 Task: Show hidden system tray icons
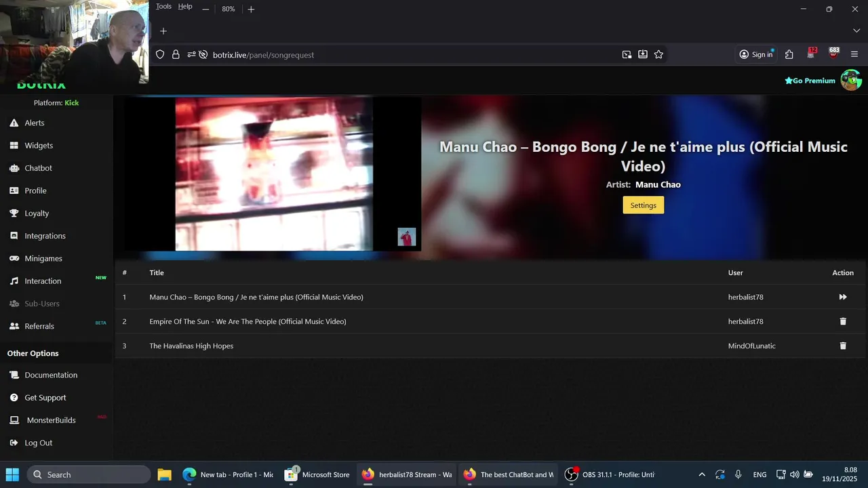pyautogui.click(x=702, y=474)
